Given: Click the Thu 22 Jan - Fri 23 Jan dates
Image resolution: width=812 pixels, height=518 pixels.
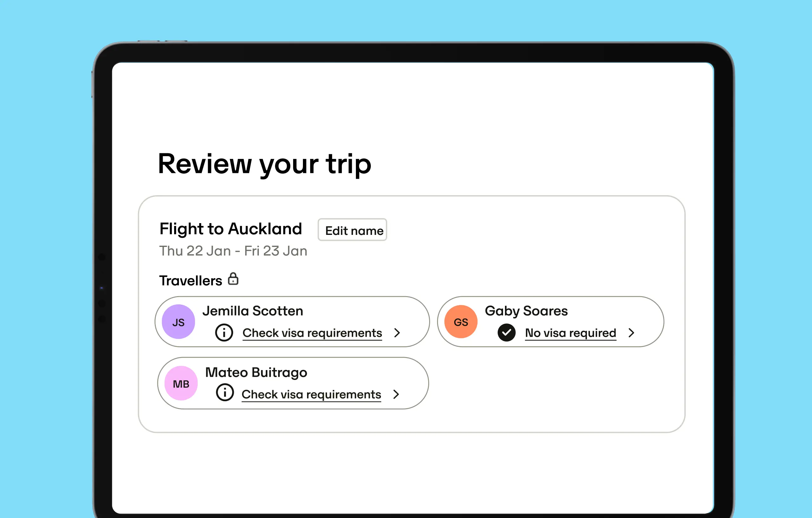Looking at the screenshot, I should pyautogui.click(x=233, y=251).
